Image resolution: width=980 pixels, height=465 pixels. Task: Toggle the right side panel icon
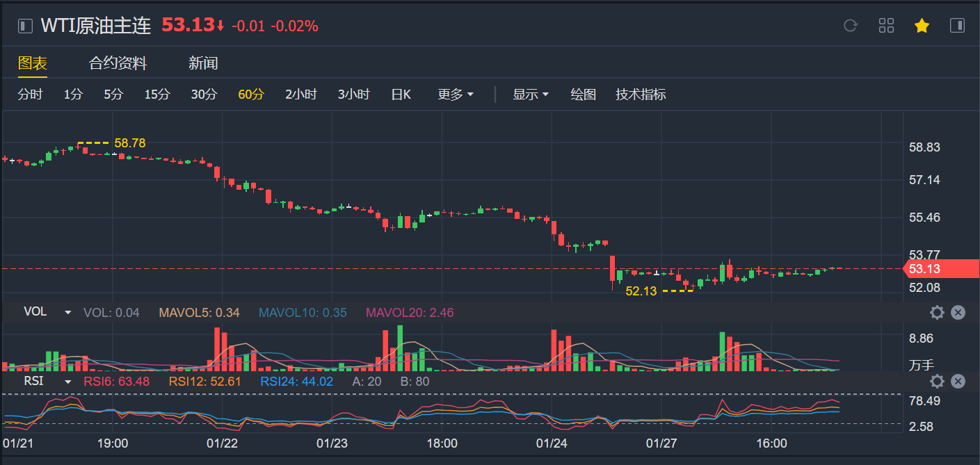[x=957, y=26]
